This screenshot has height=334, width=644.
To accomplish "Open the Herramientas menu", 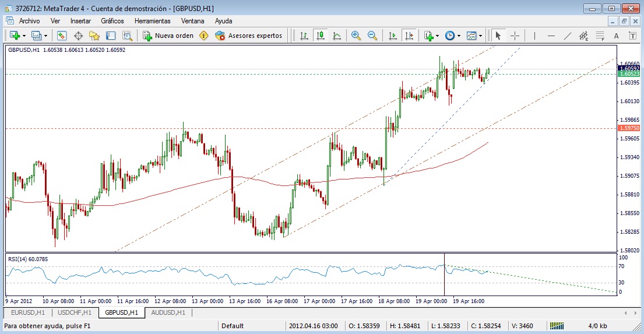I will pyautogui.click(x=152, y=21).
